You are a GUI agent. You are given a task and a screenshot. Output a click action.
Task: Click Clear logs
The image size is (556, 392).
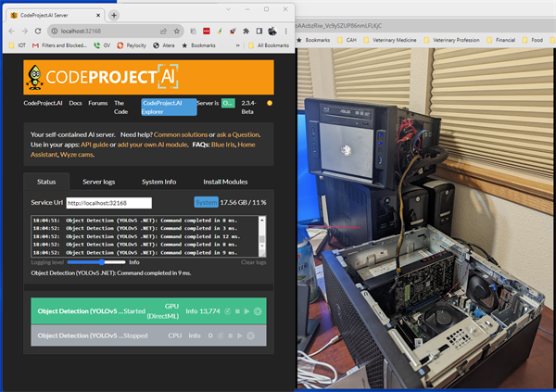click(253, 262)
